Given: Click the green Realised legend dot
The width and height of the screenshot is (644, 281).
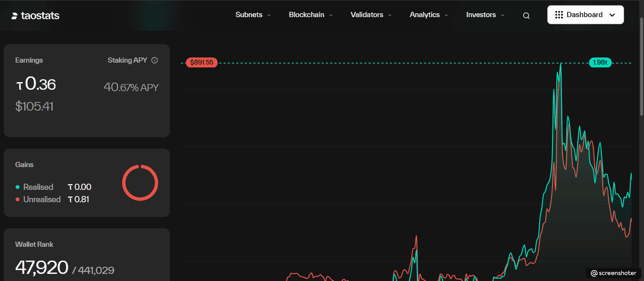Looking at the screenshot, I should (x=18, y=187).
